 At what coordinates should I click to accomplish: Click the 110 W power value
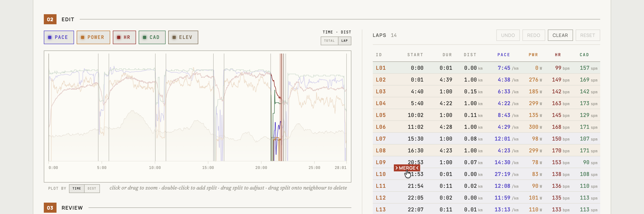(x=535, y=210)
